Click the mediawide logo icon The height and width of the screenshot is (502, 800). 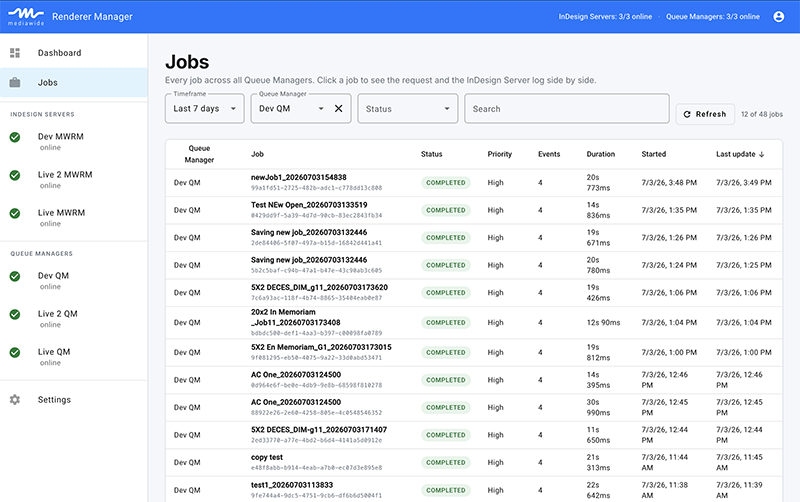(26, 16)
